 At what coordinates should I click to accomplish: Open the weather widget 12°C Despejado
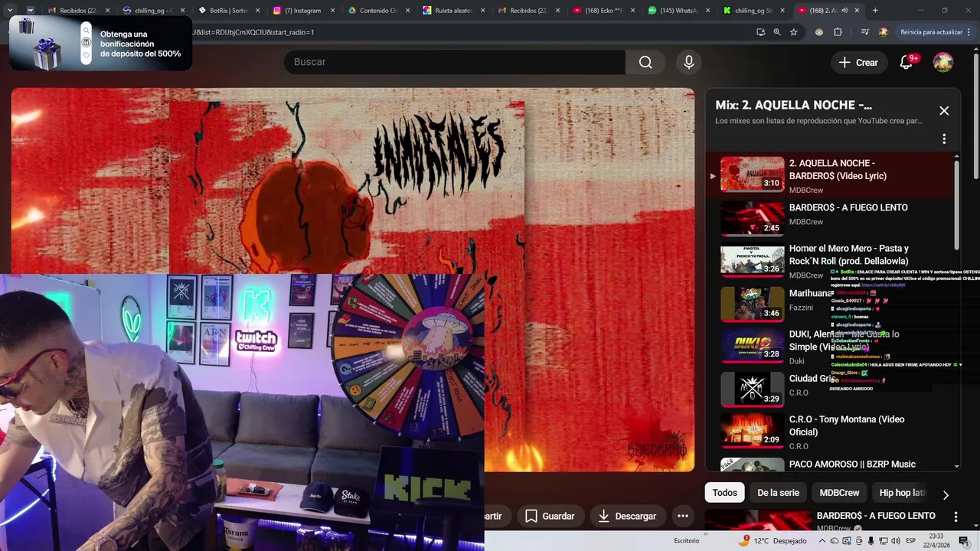[772, 540]
